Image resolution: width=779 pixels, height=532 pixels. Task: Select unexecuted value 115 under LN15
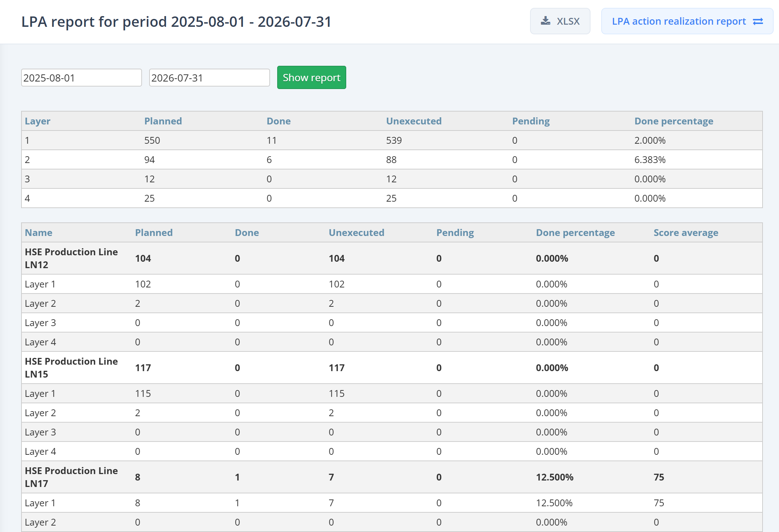click(x=337, y=393)
